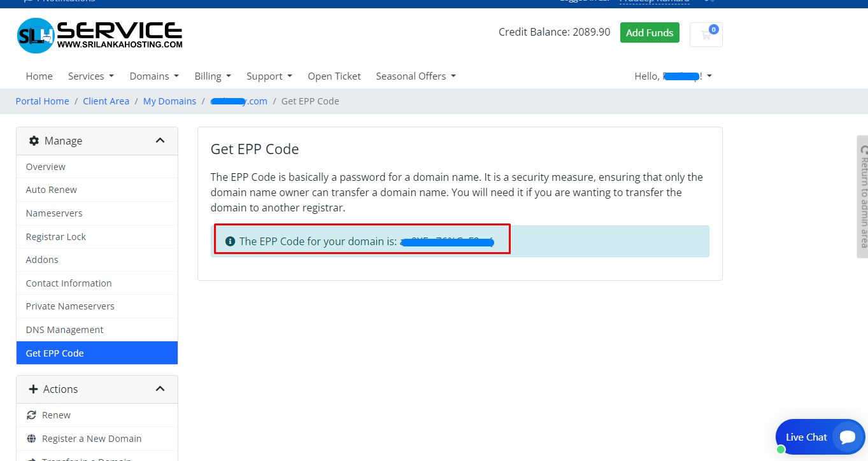Collapse the Manage panel chevron
This screenshot has width=868, height=461.
click(160, 141)
